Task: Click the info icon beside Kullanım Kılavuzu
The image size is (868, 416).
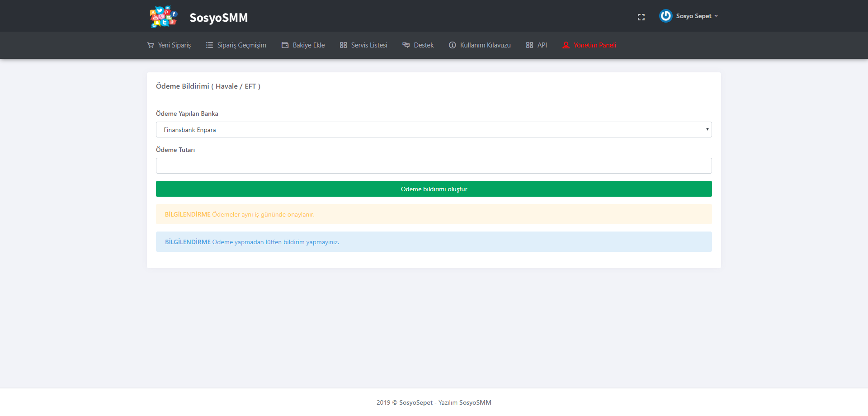Action: pyautogui.click(x=452, y=45)
